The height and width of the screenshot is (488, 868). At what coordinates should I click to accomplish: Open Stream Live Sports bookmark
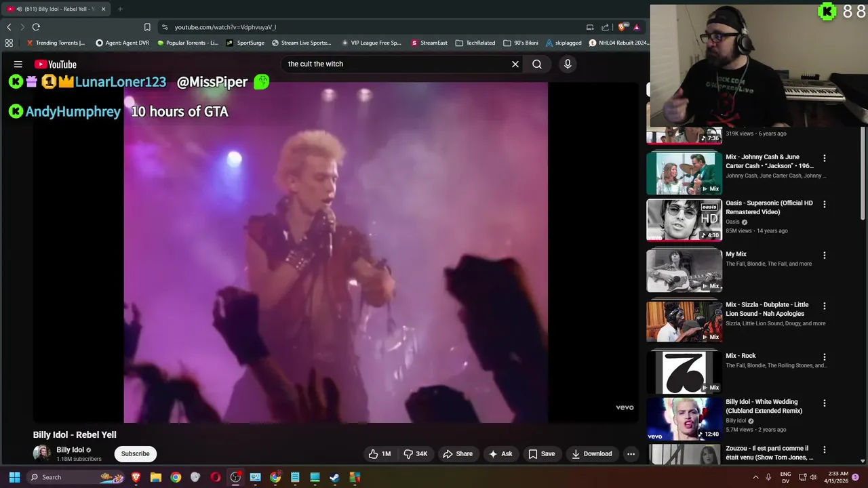click(302, 43)
